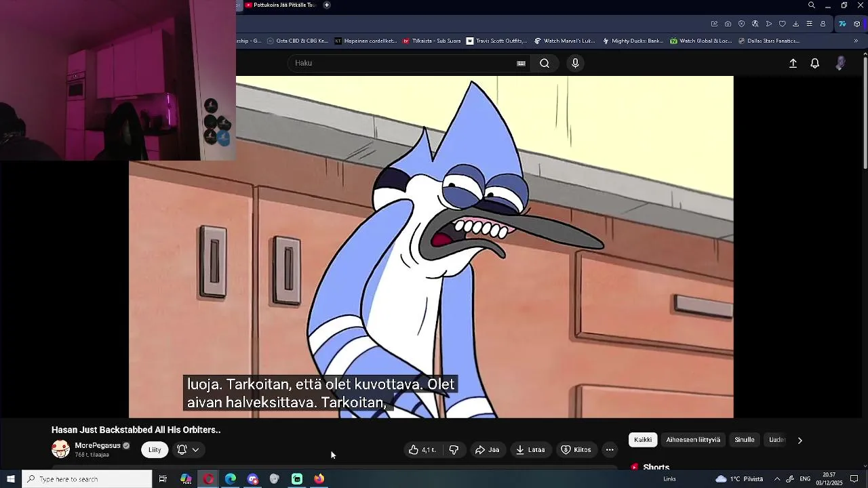Bookmark the page with the heart icon
The width and height of the screenshot is (868, 488).
click(782, 24)
